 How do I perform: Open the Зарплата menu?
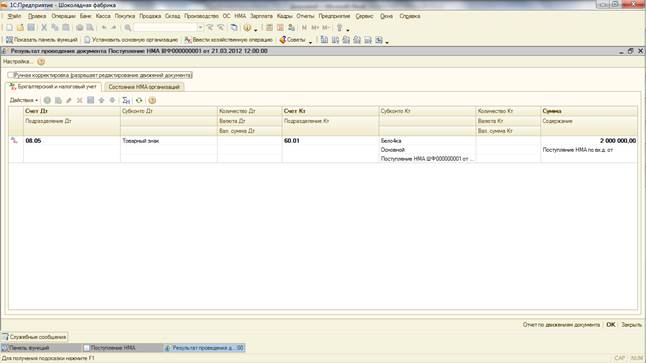(261, 16)
